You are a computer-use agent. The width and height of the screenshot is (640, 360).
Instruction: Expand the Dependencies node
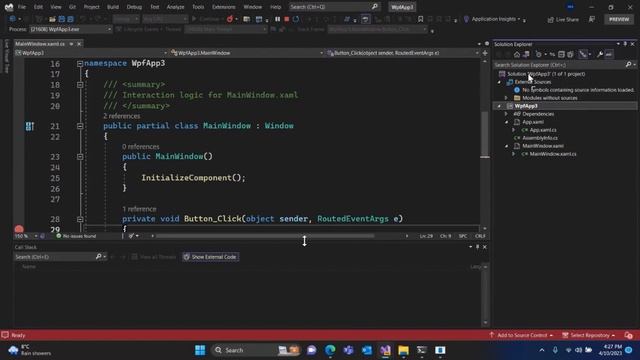507,114
